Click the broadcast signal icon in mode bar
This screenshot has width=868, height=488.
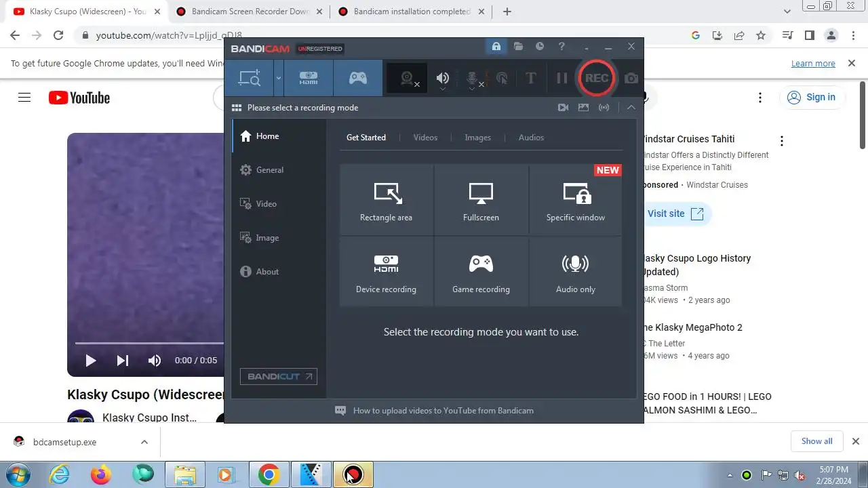(x=604, y=108)
